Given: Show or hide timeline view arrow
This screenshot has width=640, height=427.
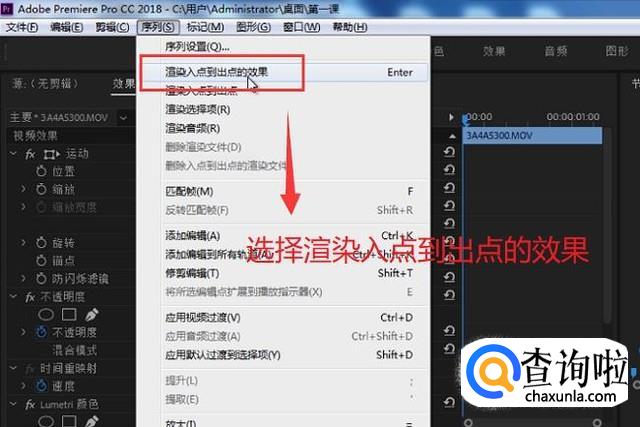Looking at the screenshot, I should click(451, 118).
